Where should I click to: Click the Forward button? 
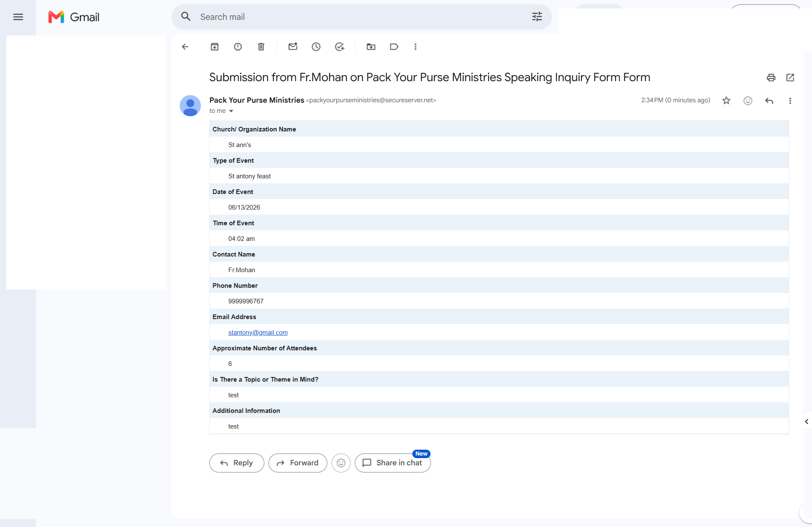click(298, 463)
